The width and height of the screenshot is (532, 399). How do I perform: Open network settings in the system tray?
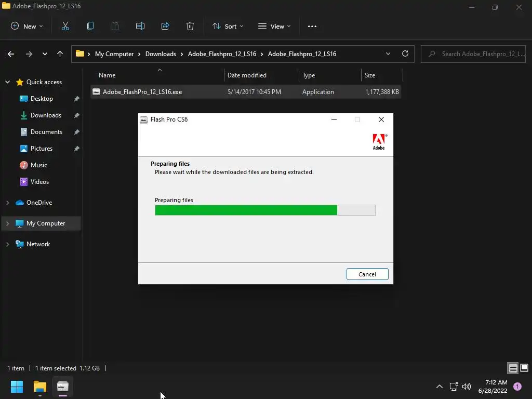pyautogui.click(x=454, y=387)
